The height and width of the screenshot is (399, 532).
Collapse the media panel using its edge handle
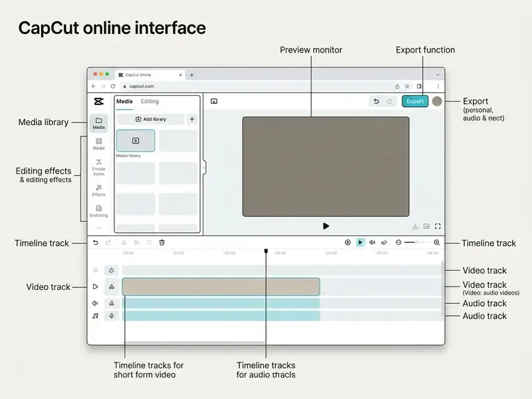pos(204,168)
